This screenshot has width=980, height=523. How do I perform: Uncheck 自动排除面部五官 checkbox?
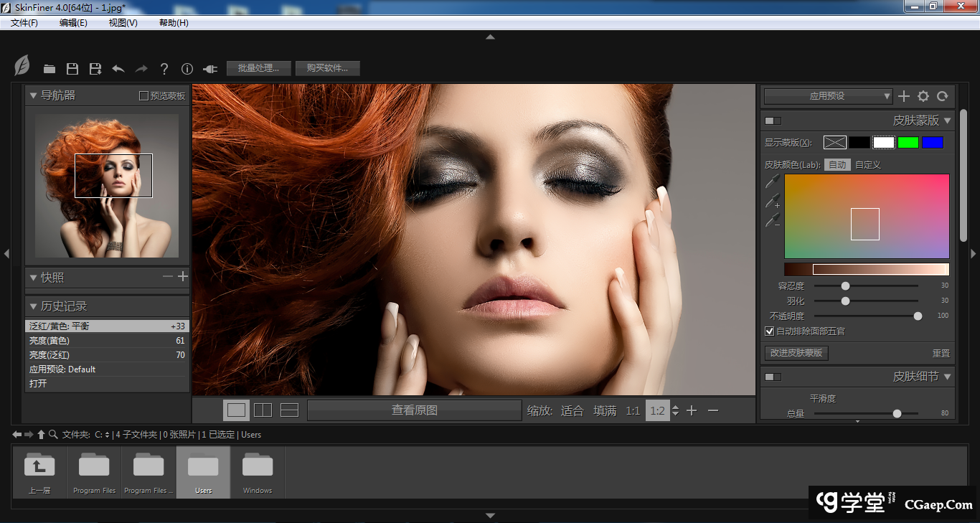point(769,331)
